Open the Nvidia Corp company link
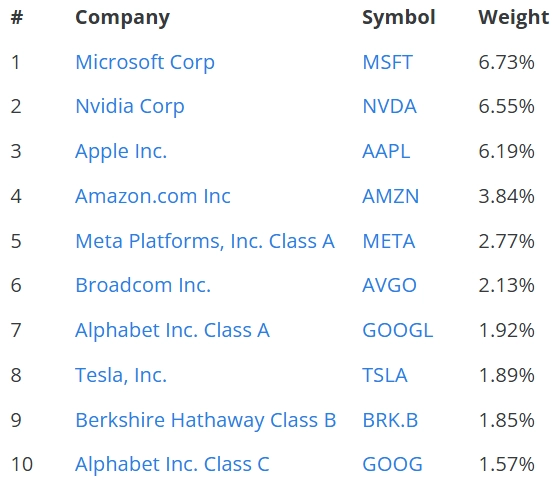Viewport: 560px width, 487px height. point(130,107)
